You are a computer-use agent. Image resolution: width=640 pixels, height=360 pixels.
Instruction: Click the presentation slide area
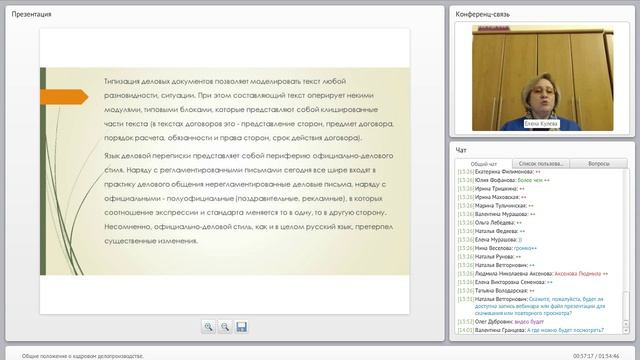point(224,171)
